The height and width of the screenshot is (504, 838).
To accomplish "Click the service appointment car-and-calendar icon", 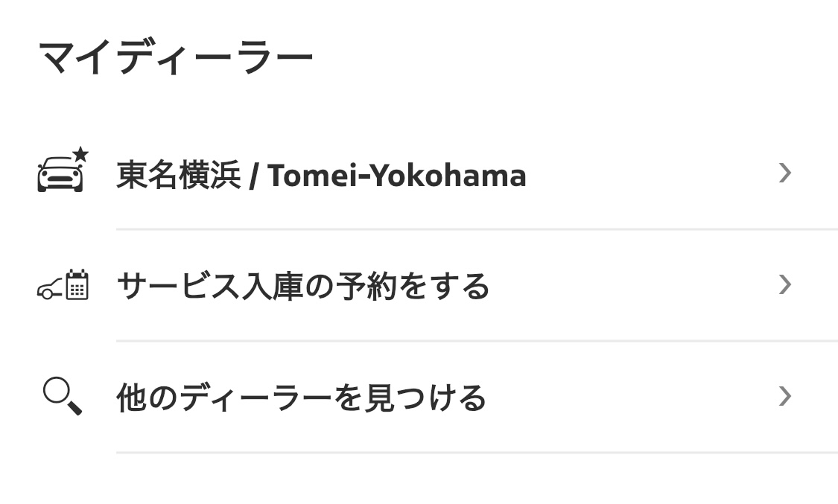I will pos(63,286).
